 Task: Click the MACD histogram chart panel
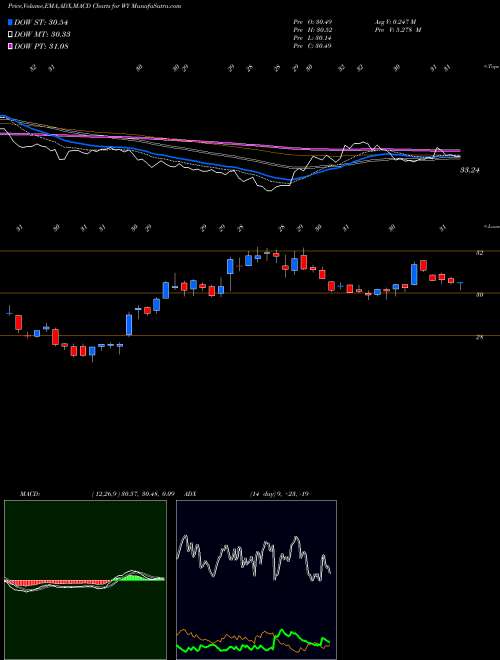click(85, 580)
